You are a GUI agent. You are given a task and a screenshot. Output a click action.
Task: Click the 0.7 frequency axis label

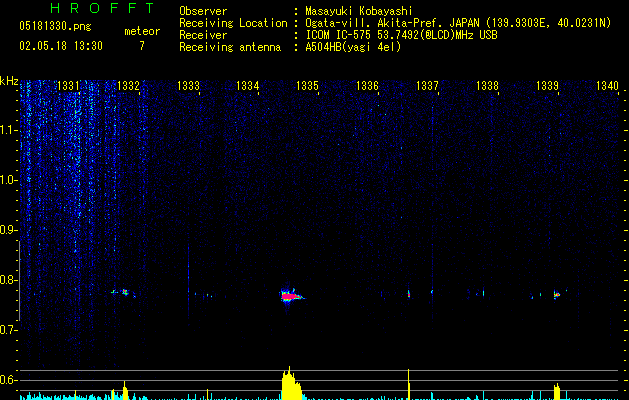8,330
